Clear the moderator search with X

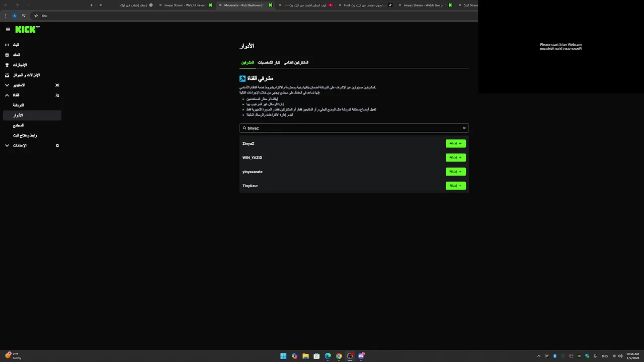tap(464, 128)
